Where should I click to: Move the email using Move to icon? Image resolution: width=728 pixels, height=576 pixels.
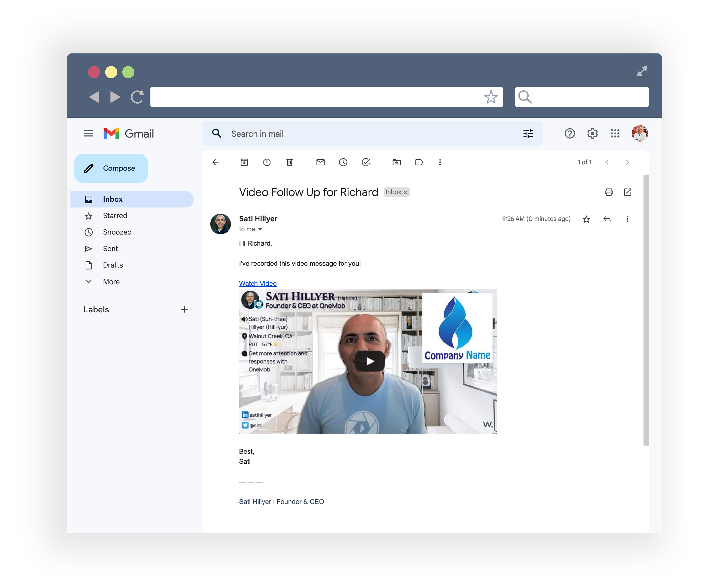click(x=396, y=162)
